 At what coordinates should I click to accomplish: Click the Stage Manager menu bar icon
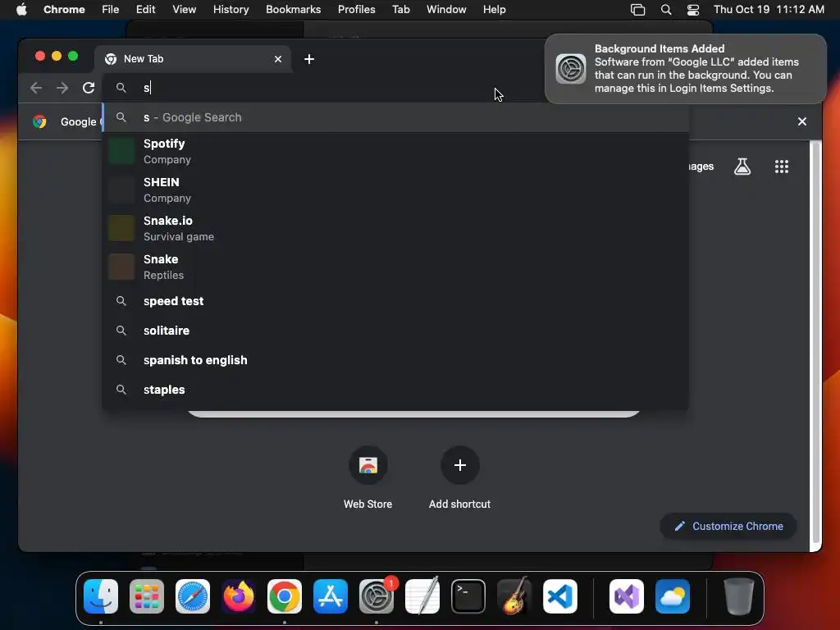pyautogui.click(x=637, y=10)
